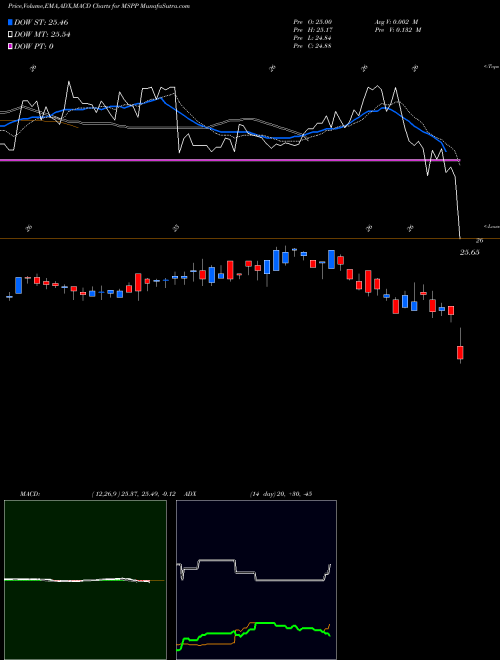Click the 'Avg V: 0.002 M' volume text
Image resolution: width=500 pixels, height=660 pixels.
point(397,22)
